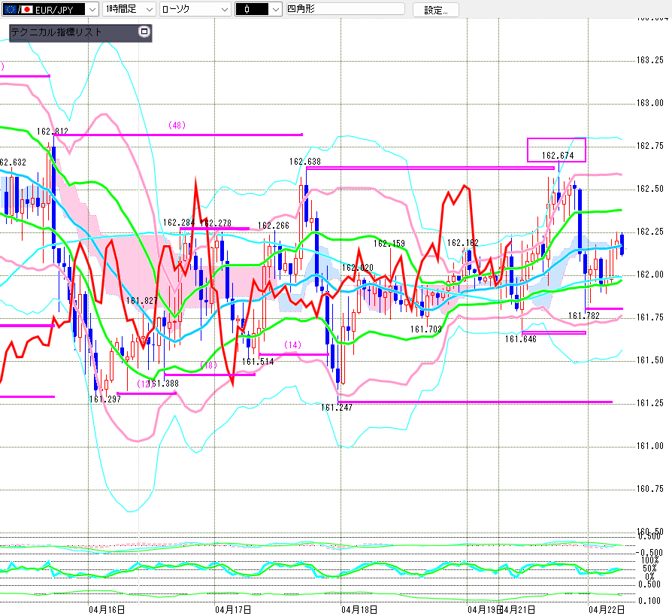Click the 162.812 high price label

(53, 132)
